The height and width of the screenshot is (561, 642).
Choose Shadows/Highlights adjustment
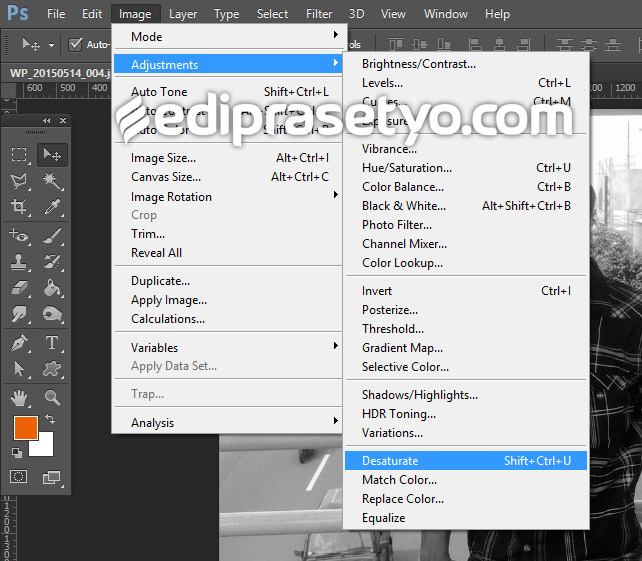[466, 395]
